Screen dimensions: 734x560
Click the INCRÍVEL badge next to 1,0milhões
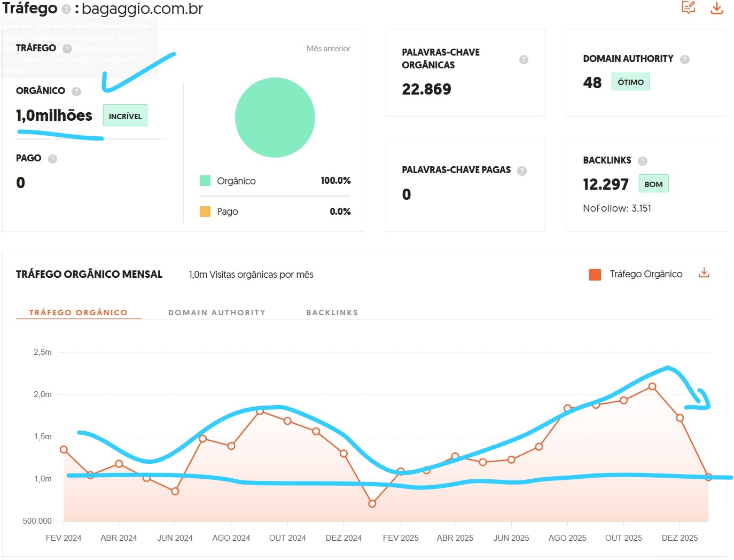coord(125,115)
